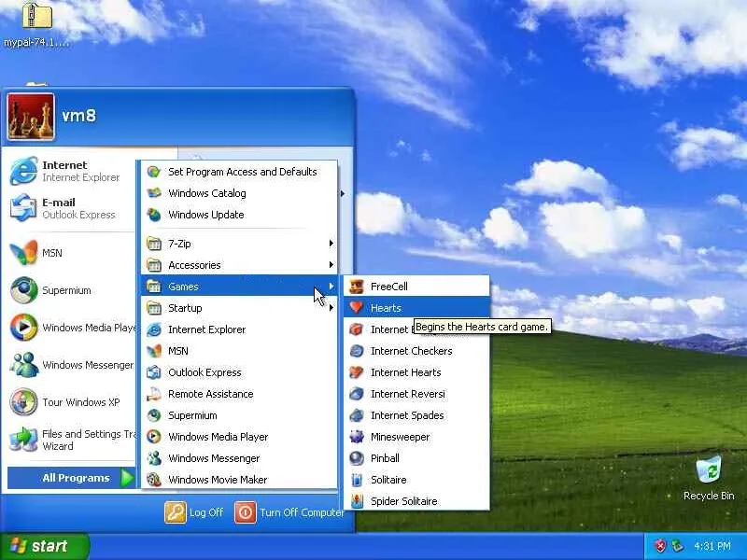The image size is (747, 560).
Task: Click the green All Programs arrow
Action: (127, 478)
